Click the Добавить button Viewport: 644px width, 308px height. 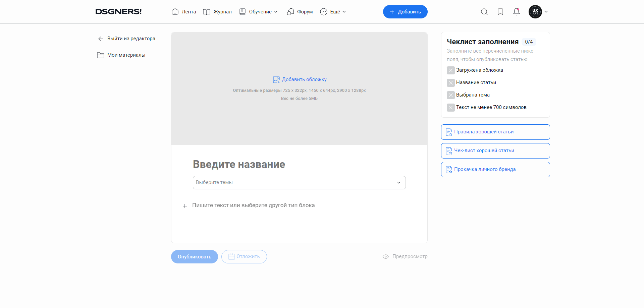[405, 11]
